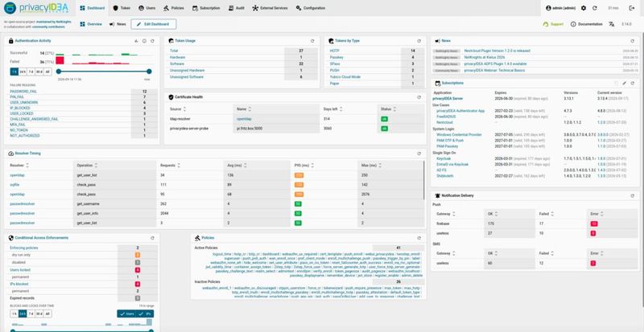
Task: Sort Resolver Timing by Avg (ms)
Action: click(237, 166)
